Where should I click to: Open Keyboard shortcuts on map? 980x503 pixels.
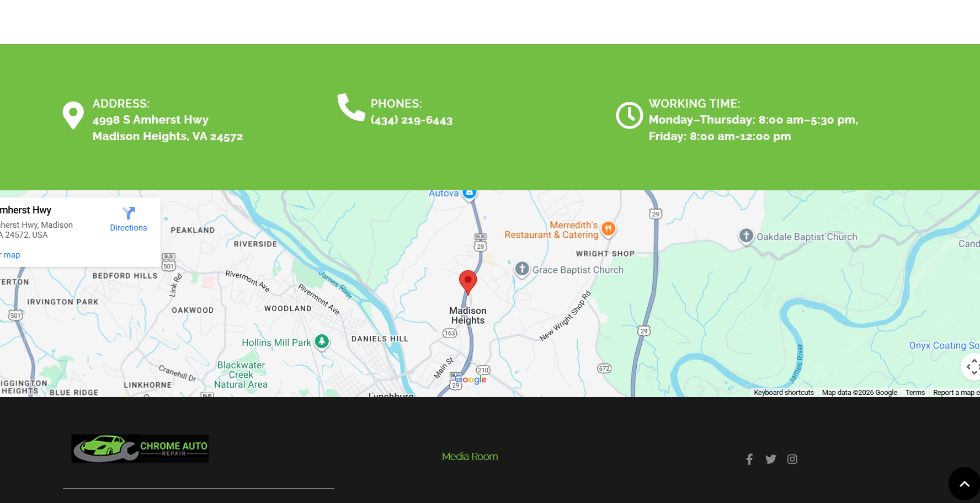784,393
